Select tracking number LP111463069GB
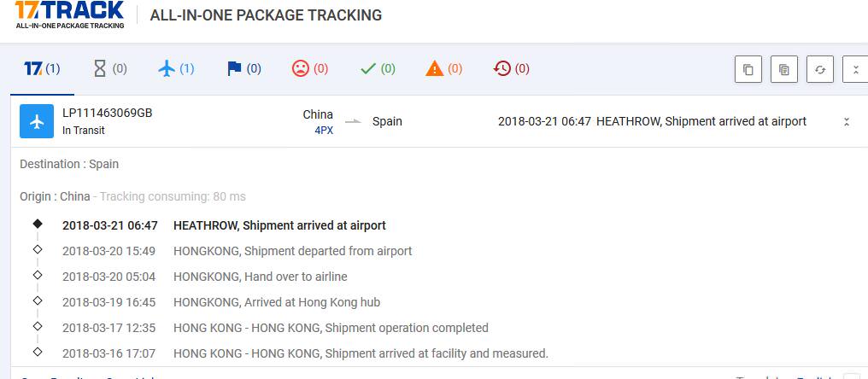Viewport: 868px width, 379px height. click(x=108, y=114)
